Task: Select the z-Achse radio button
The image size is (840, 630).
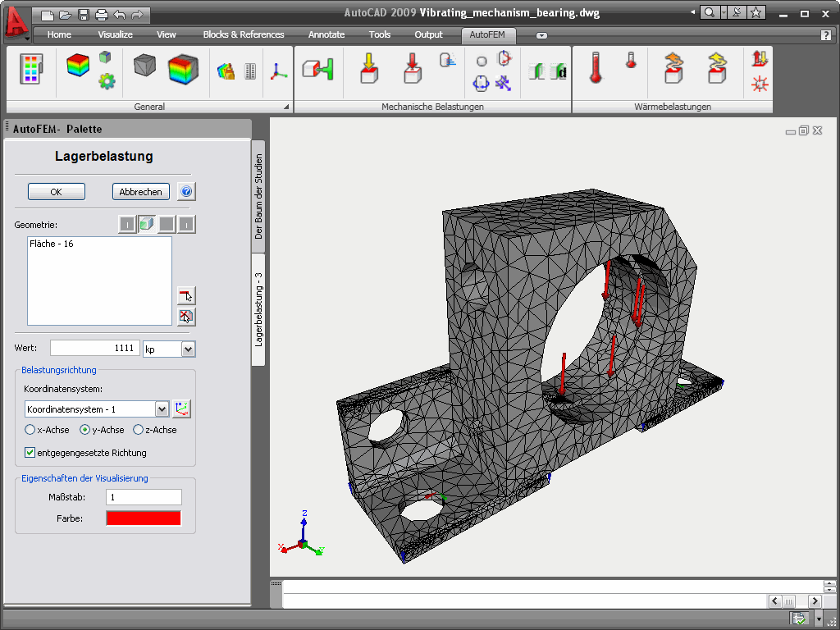Action: [138, 430]
